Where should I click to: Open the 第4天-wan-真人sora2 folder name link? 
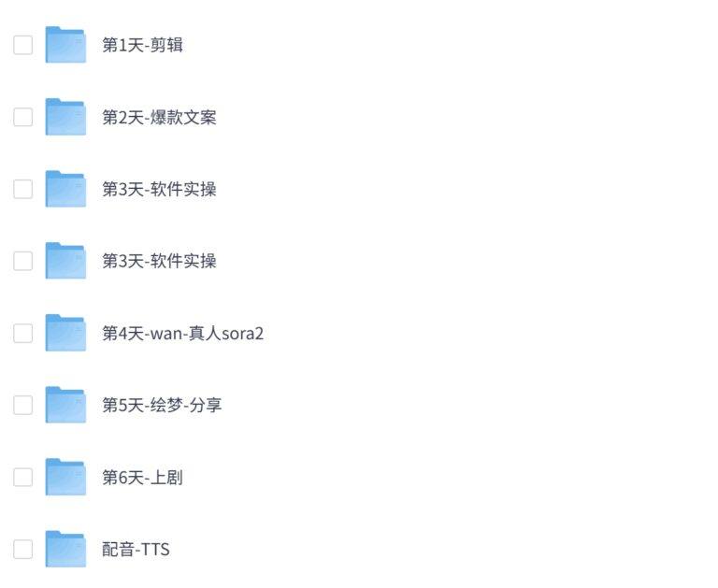tap(182, 333)
